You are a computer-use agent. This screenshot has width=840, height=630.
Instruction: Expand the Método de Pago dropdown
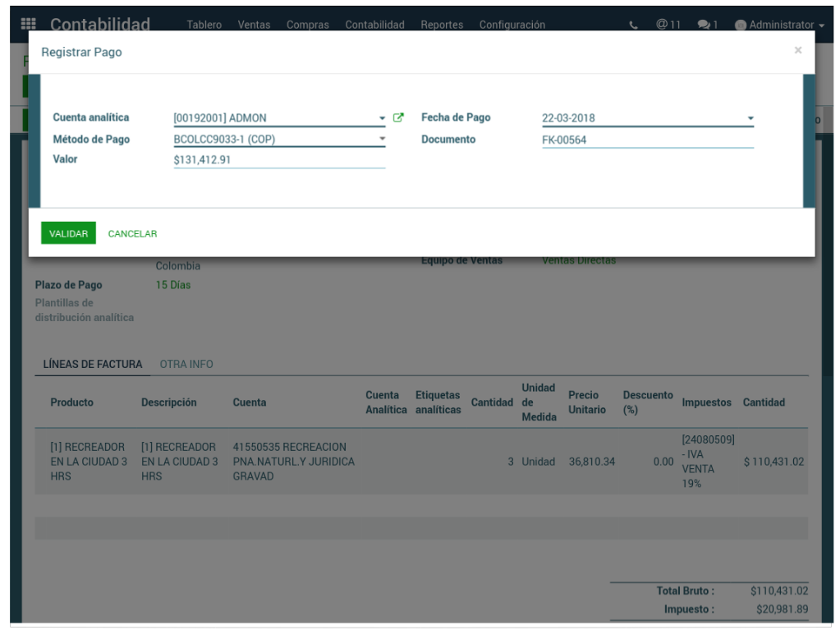point(382,140)
